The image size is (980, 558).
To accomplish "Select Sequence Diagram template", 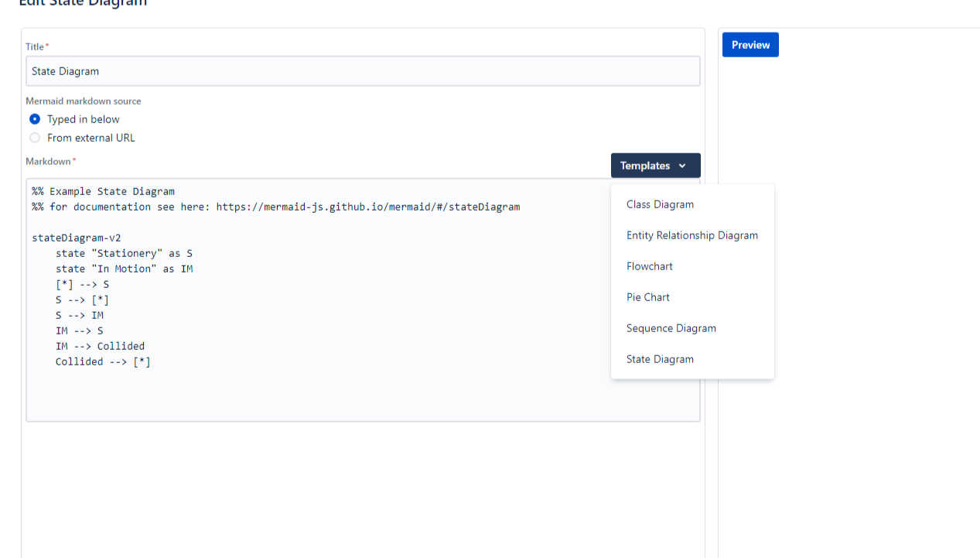I will [x=671, y=328].
